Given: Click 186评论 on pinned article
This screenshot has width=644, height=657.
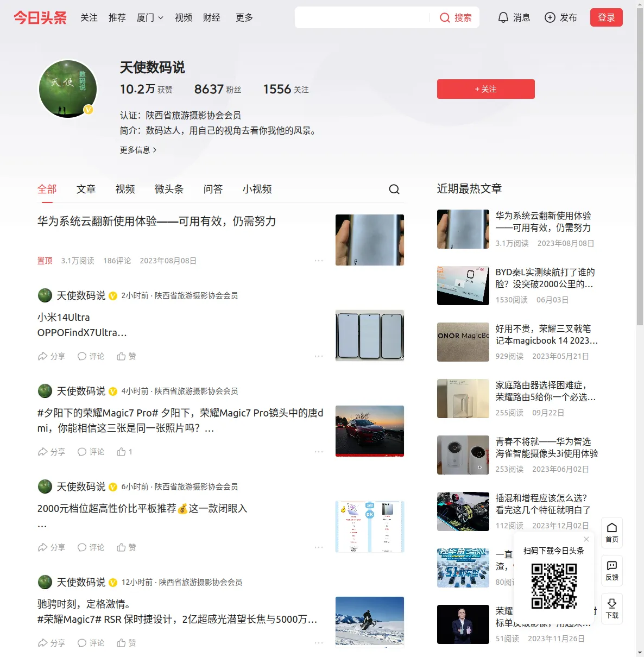Looking at the screenshot, I should coord(117,261).
